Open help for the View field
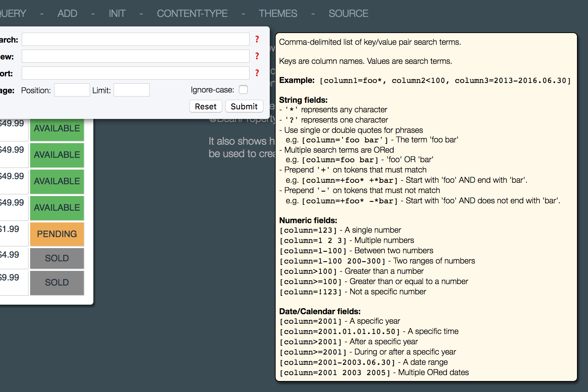The height and width of the screenshot is (392, 588). tap(257, 56)
